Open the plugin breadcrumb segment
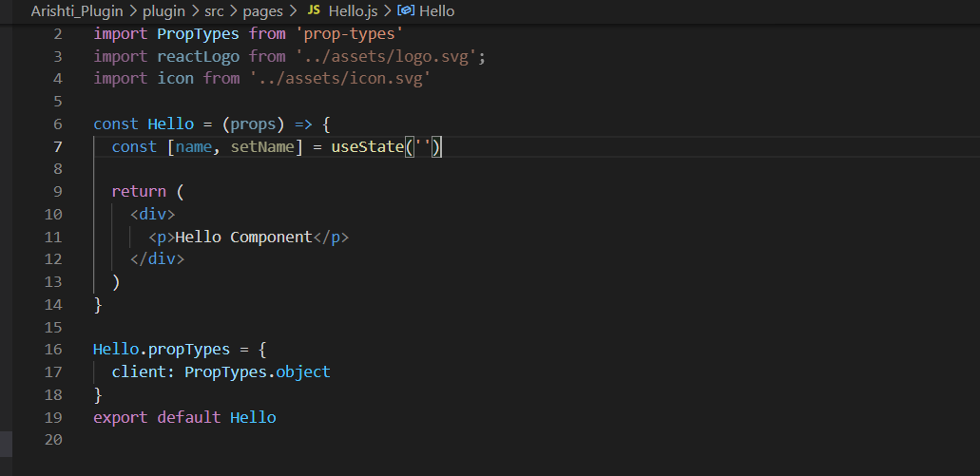Viewport: 980px width, 476px height. (163, 10)
